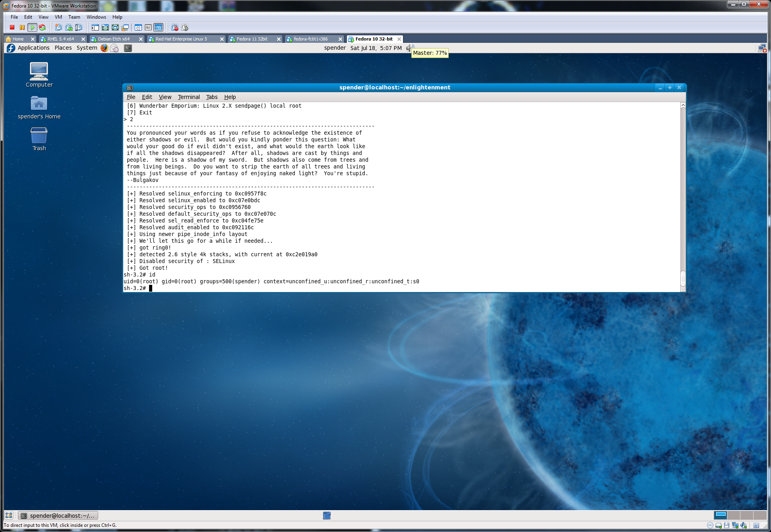
Task: Click the terminal window menu icon in titlebar
Action: (x=130, y=87)
